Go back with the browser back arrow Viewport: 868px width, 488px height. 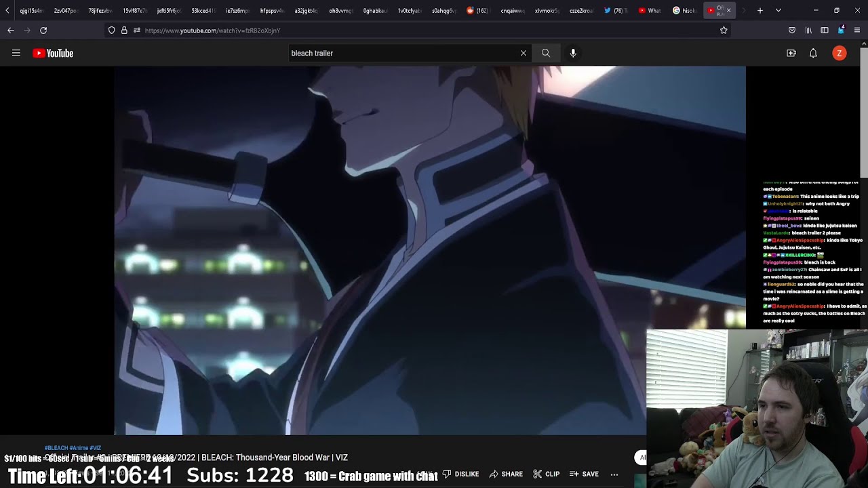point(11,30)
